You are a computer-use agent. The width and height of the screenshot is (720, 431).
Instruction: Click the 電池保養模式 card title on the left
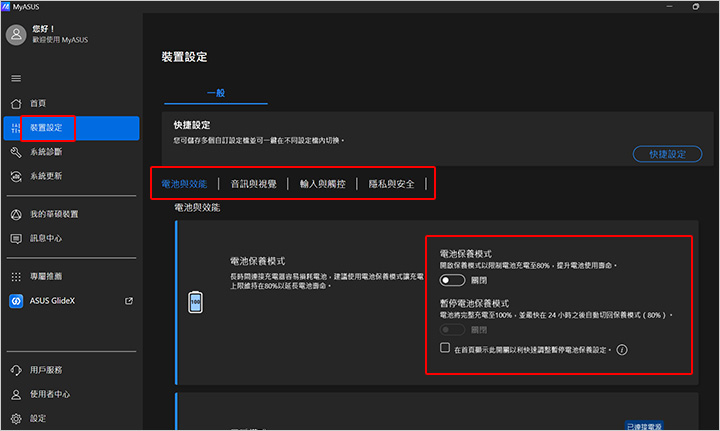pyautogui.click(x=258, y=261)
